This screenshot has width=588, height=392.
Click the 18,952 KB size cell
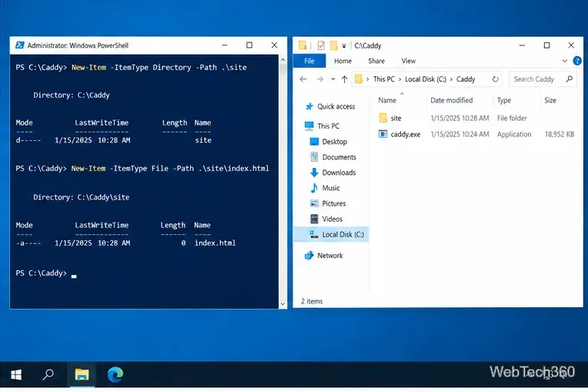[x=560, y=134]
